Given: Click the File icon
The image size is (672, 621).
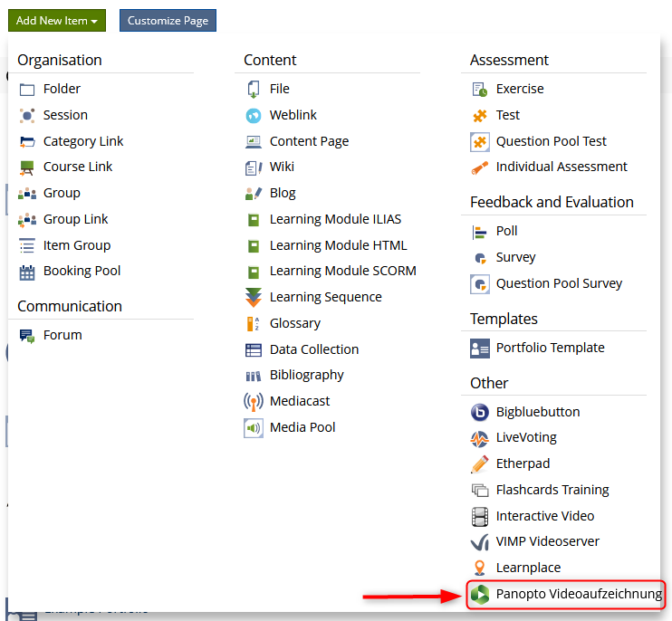Looking at the screenshot, I should point(254,89).
